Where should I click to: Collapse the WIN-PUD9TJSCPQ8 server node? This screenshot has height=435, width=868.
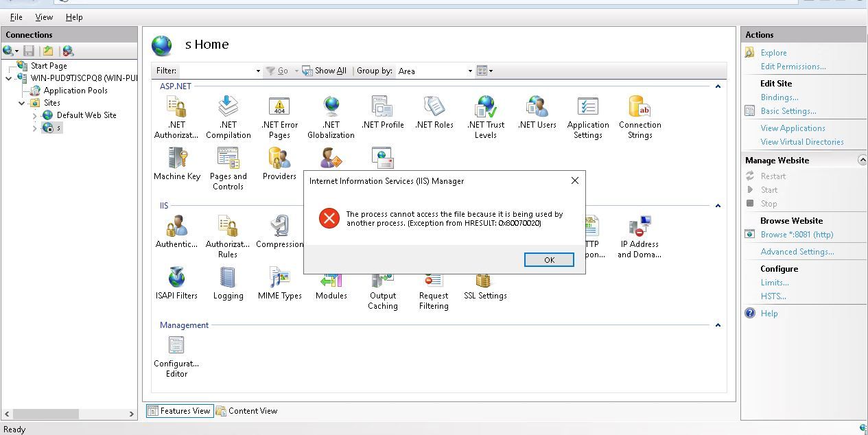(x=9, y=78)
